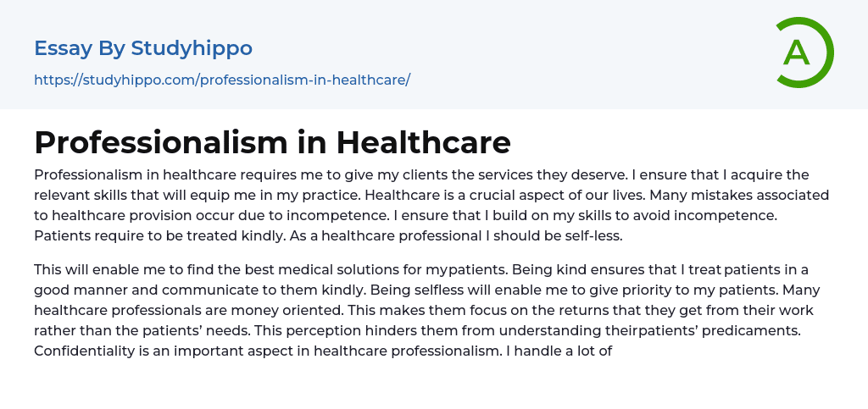
Task: Click the words "relevant skills" in the first paragraph
Action: pos(82,195)
